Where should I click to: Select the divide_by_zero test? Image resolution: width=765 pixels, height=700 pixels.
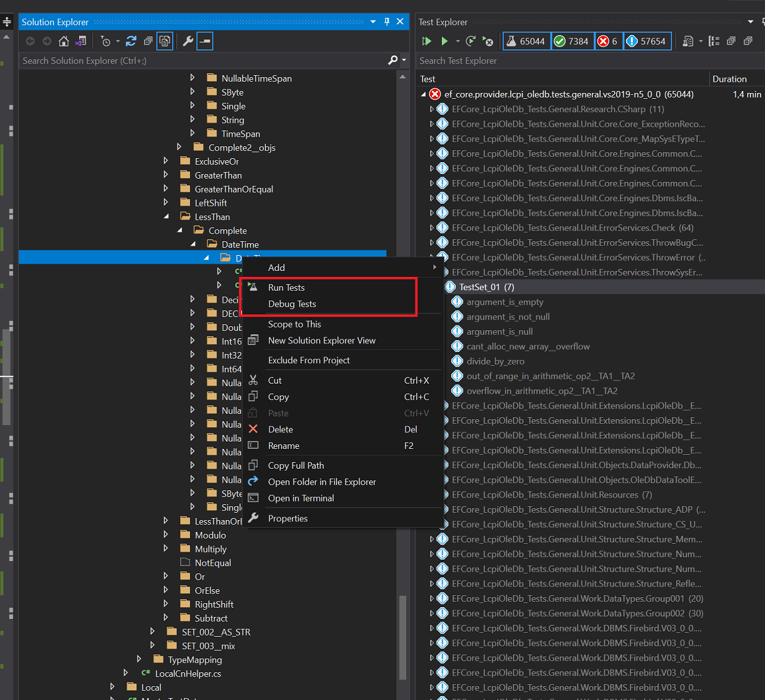[495, 361]
